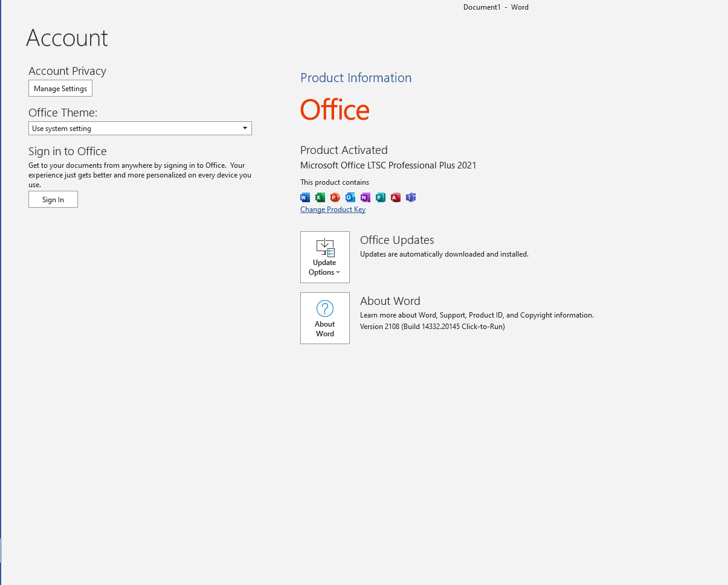Open the About Word dialog
Viewport: 728px width, 585px height.
point(325,318)
